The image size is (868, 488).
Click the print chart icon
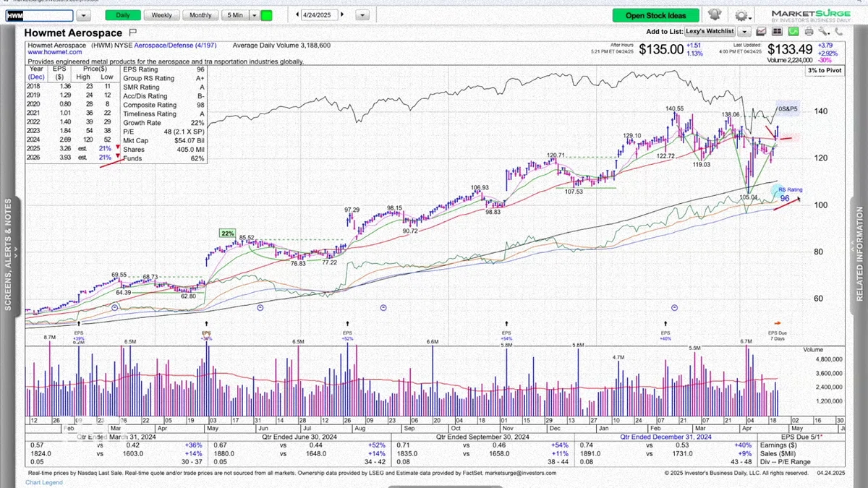tap(809, 31)
